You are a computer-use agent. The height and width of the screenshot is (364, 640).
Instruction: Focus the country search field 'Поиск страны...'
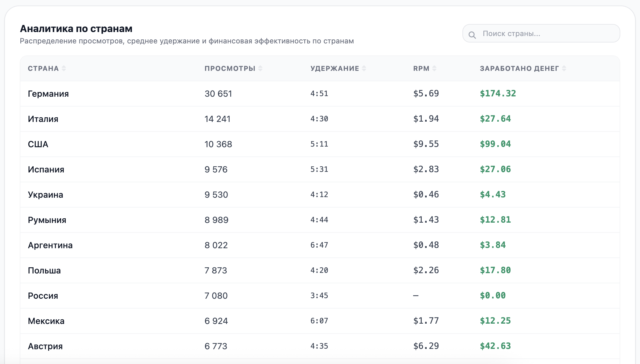click(x=541, y=33)
